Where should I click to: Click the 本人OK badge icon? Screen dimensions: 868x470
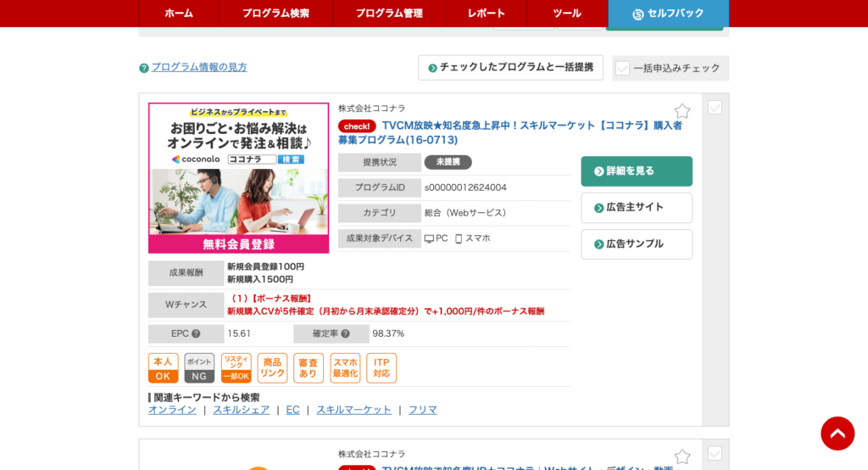click(163, 368)
